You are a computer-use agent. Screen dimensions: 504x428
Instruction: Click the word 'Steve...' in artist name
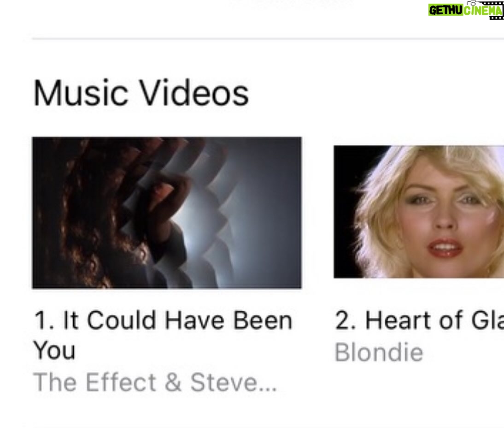[x=234, y=382]
